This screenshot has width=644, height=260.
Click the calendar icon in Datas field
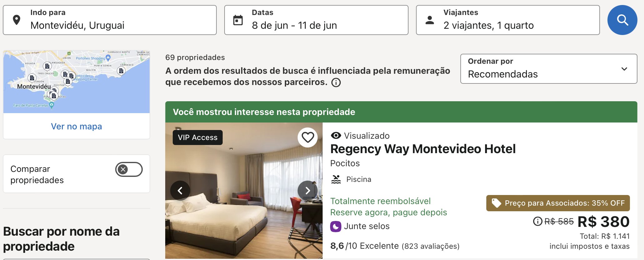238,20
